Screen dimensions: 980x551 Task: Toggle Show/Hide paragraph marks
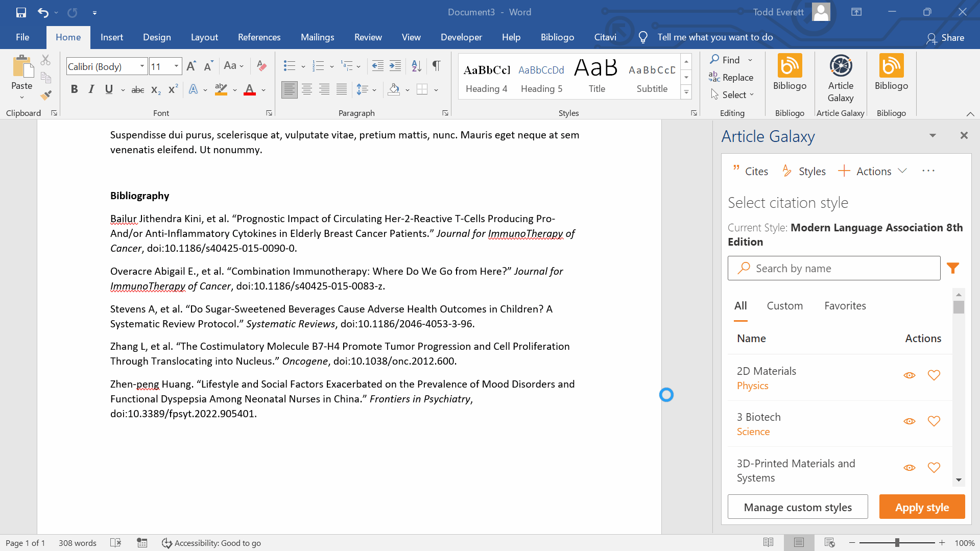coord(437,66)
